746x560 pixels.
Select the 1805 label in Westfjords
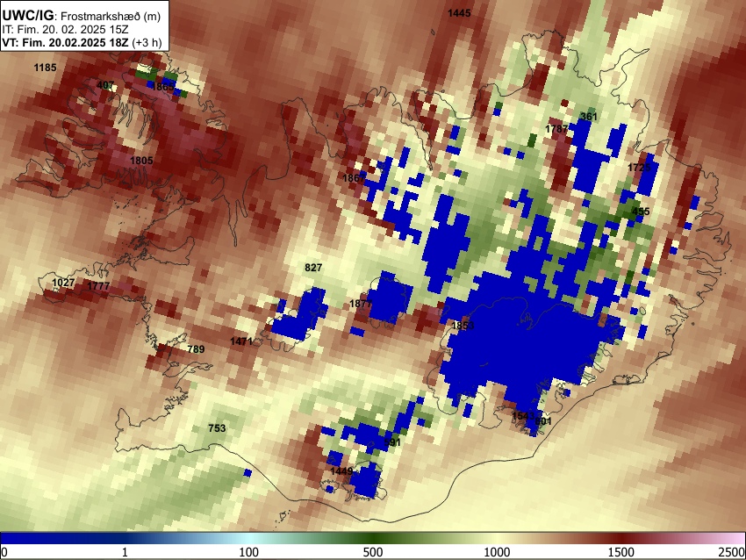(x=141, y=161)
